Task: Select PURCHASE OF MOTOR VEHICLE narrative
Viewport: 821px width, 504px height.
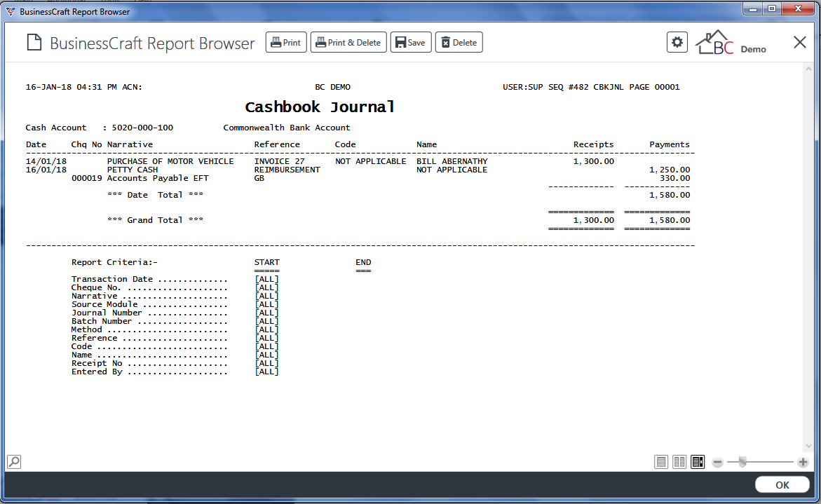Action: [170, 161]
